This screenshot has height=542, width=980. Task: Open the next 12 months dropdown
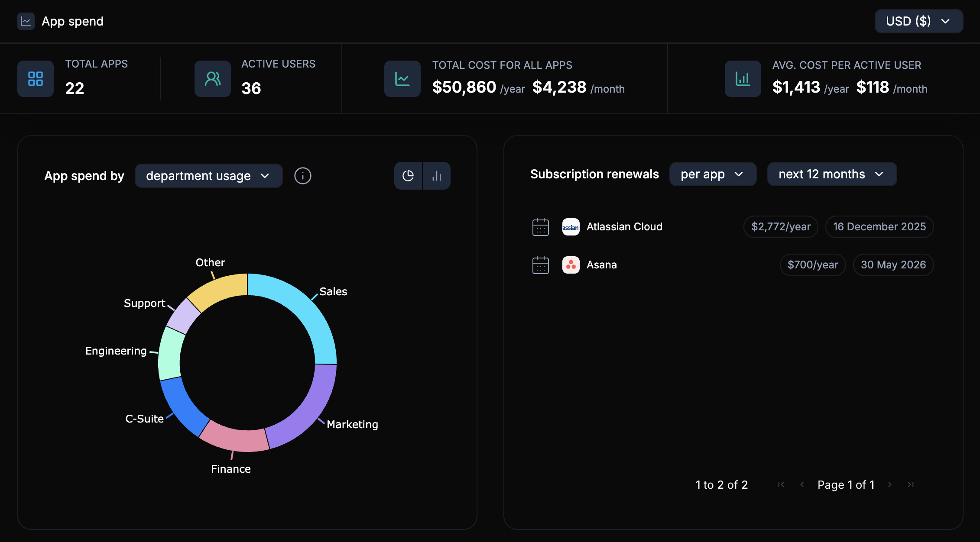pos(831,174)
